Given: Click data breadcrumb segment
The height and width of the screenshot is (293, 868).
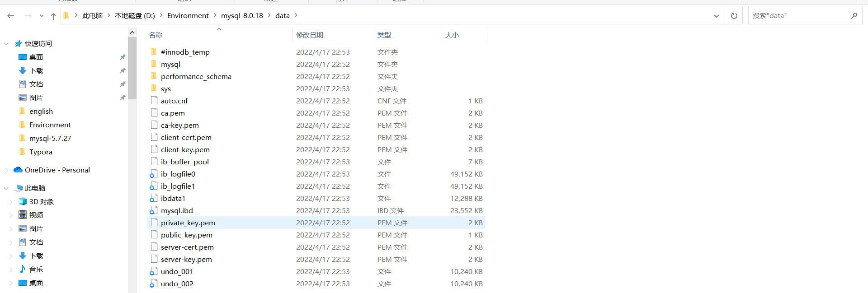Looking at the screenshot, I should pyautogui.click(x=283, y=16).
